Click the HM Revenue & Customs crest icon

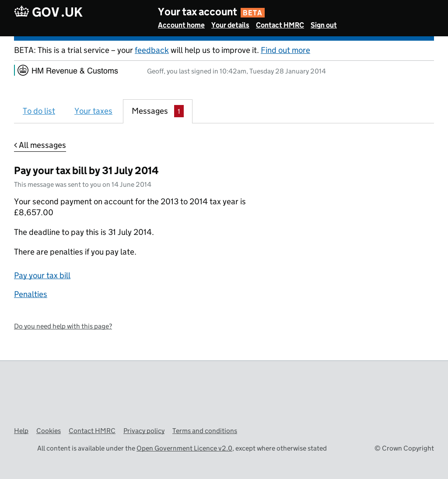click(23, 70)
